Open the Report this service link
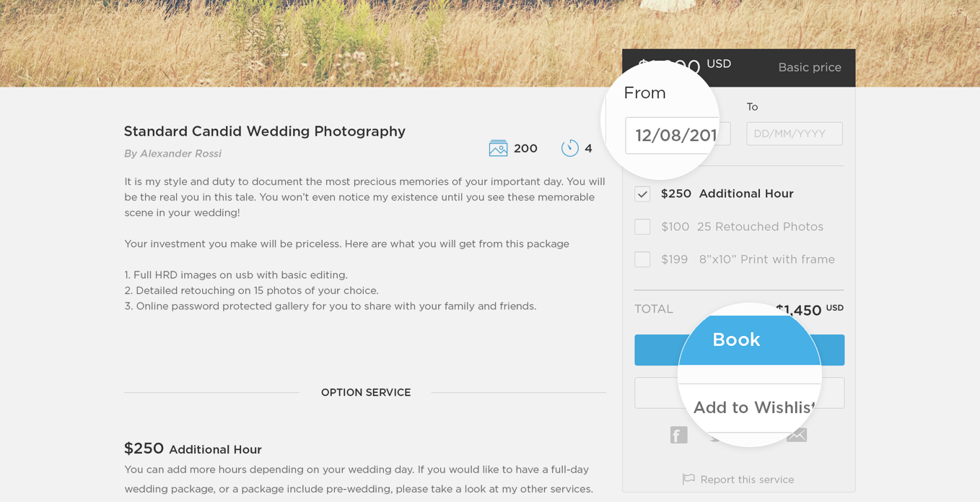Image resolution: width=980 pixels, height=502 pixels. click(x=747, y=480)
